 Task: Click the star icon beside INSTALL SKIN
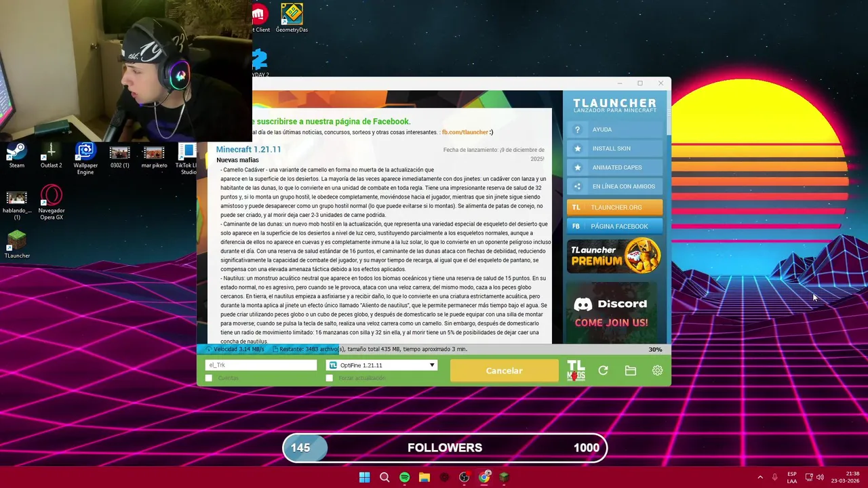coord(578,148)
